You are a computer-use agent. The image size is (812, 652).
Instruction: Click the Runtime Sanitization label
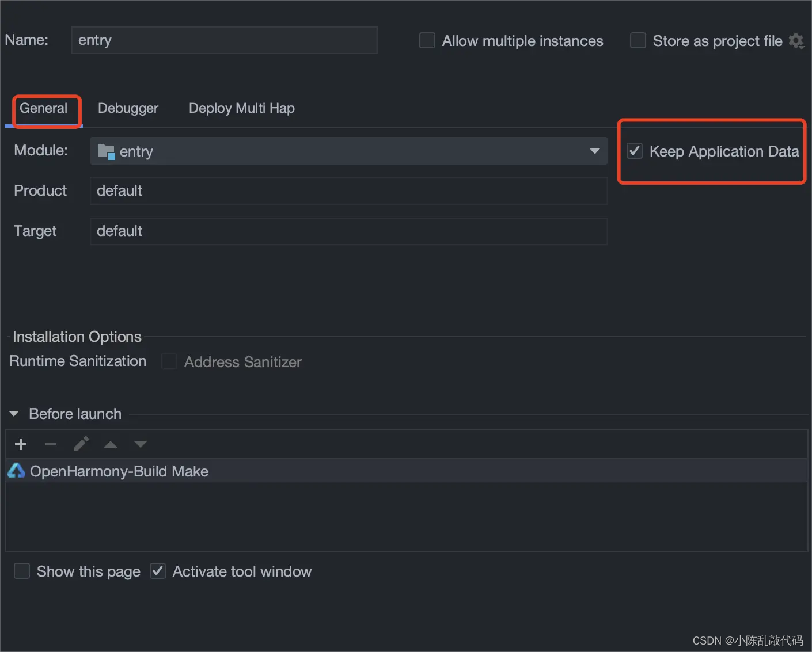[78, 361]
